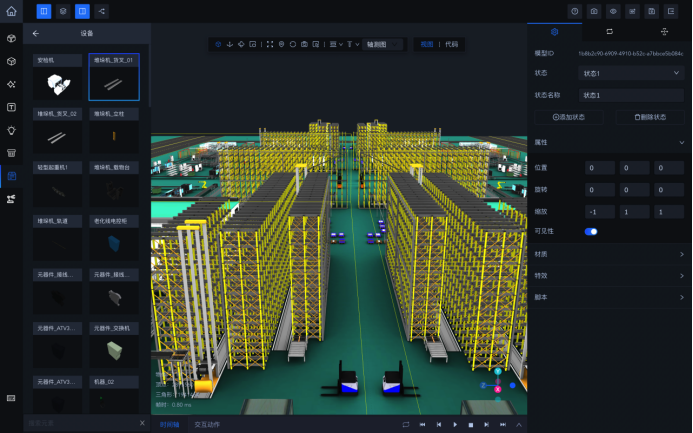Open the 轴测图 view mode dropdown
The image size is (693, 433).
click(x=383, y=44)
